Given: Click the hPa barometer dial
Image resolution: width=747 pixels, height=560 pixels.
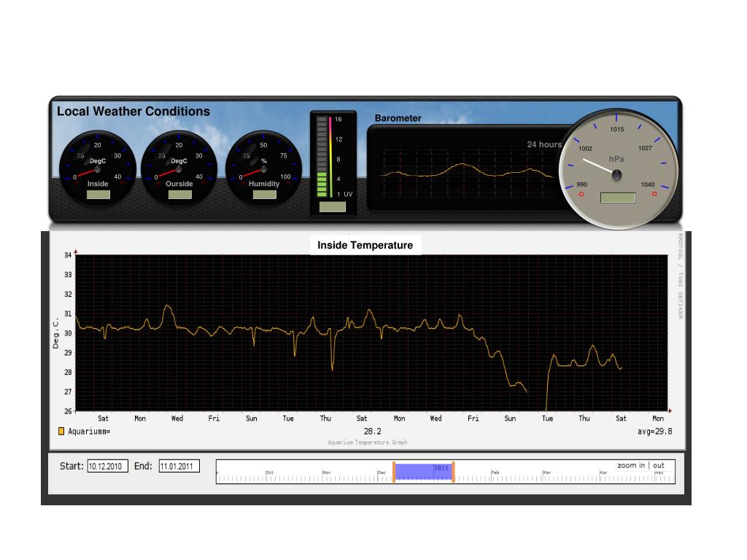Looking at the screenshot, I should click(x=617, y=169).
